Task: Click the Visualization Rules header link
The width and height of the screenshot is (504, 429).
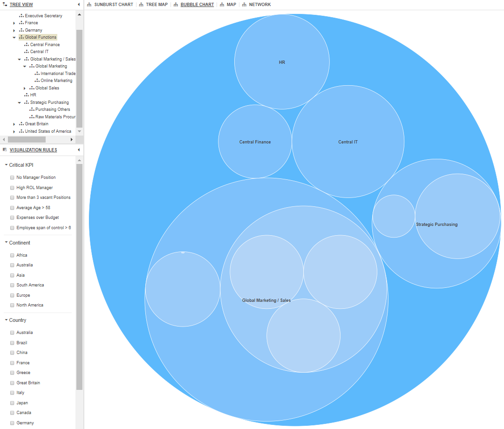Action: [33, 150]
